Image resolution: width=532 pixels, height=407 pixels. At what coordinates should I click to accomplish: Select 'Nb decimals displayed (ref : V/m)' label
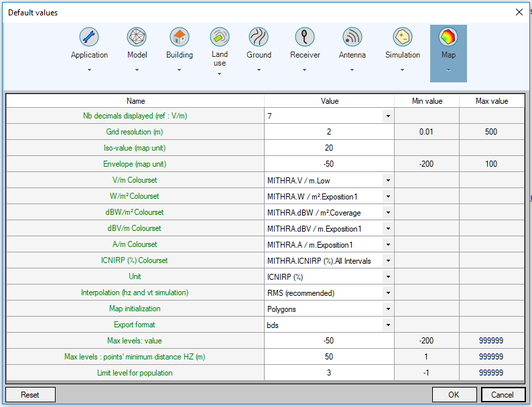[135, 116]
